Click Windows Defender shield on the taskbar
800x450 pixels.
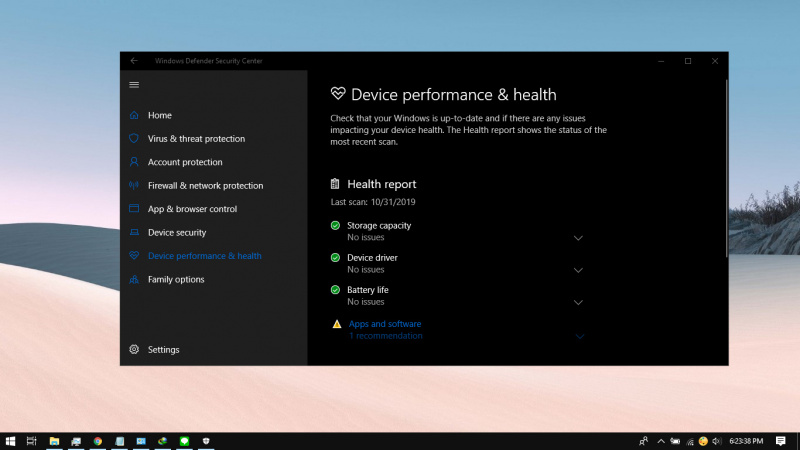(x=206, y=441)
